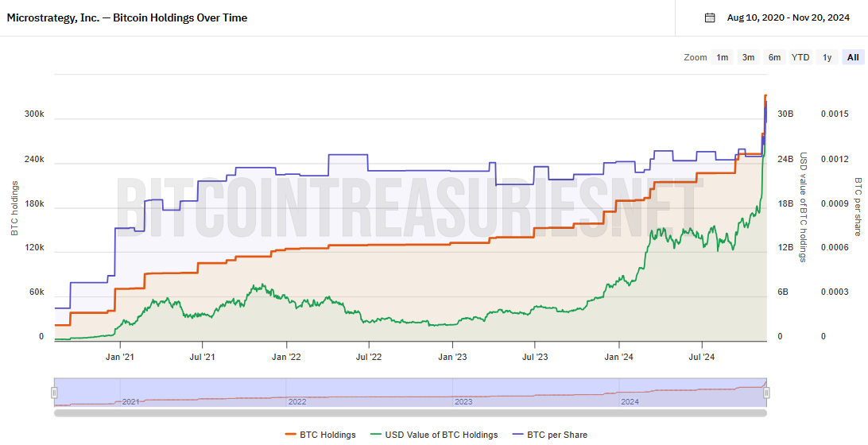Click the horizontal scrollbar below the navigator
Image resolution: width=868 pixels, height=445 pixels.
click(410, 412)
